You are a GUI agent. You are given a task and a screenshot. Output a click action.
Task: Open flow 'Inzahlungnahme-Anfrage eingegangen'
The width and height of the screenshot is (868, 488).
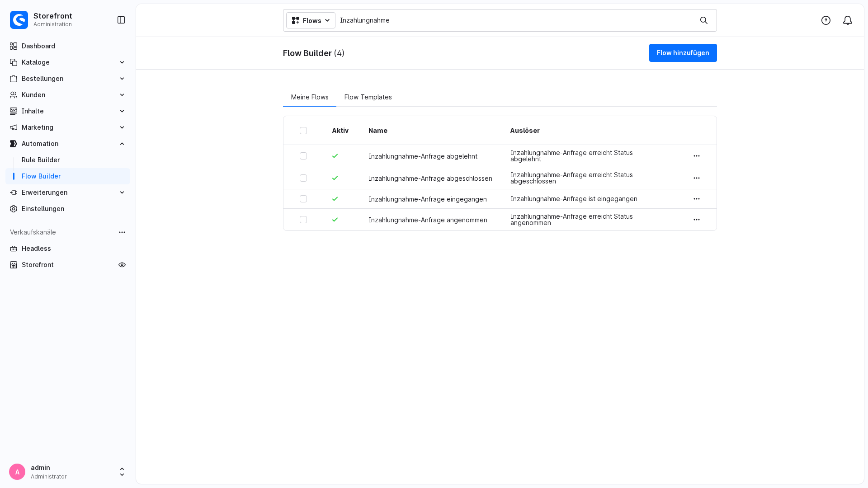click(x=428, y=199)
